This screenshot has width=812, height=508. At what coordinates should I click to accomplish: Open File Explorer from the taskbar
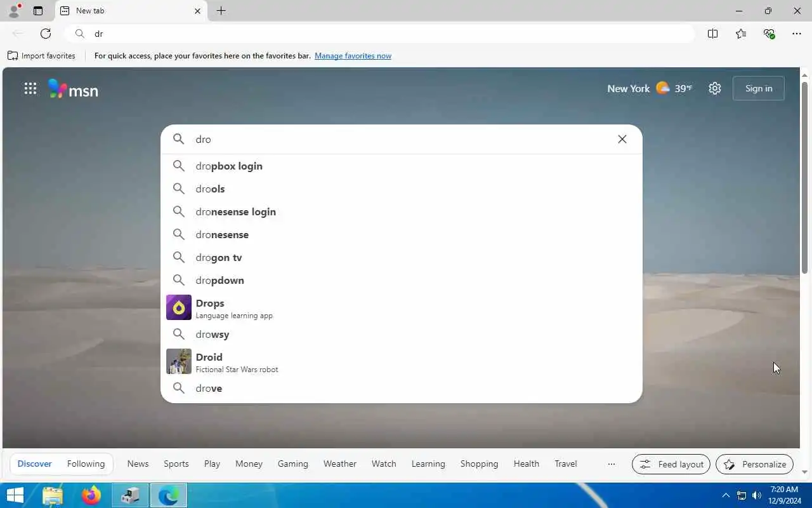[53, 495]
